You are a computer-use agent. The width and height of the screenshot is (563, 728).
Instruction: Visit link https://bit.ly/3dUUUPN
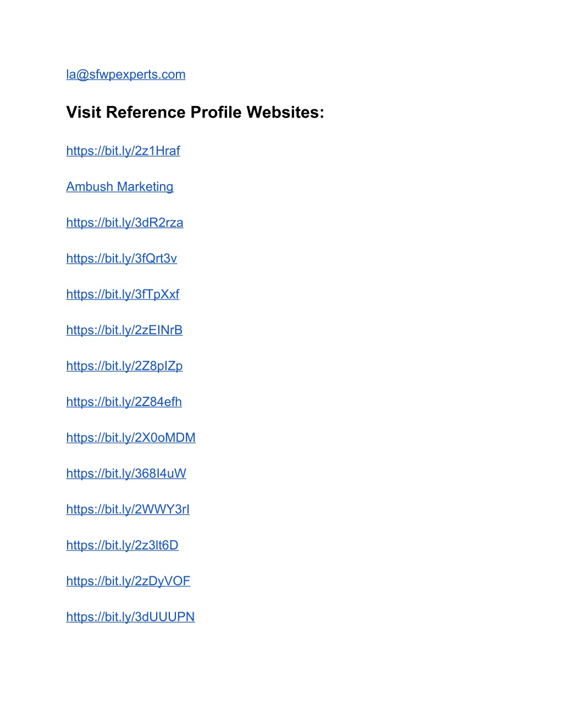130,617
